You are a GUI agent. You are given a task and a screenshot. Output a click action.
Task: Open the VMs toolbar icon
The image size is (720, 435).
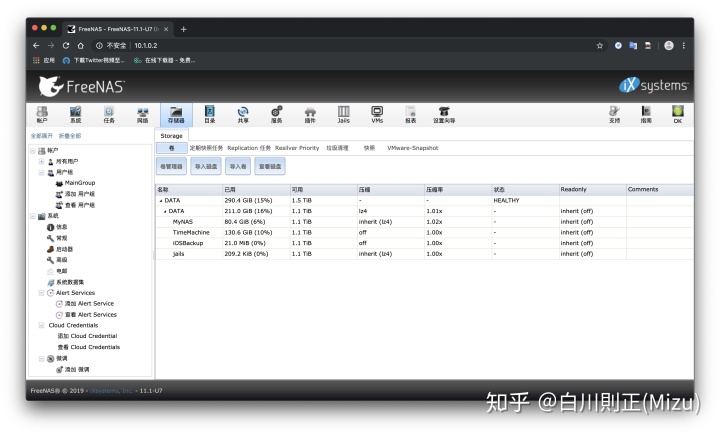tap(377, 114)
